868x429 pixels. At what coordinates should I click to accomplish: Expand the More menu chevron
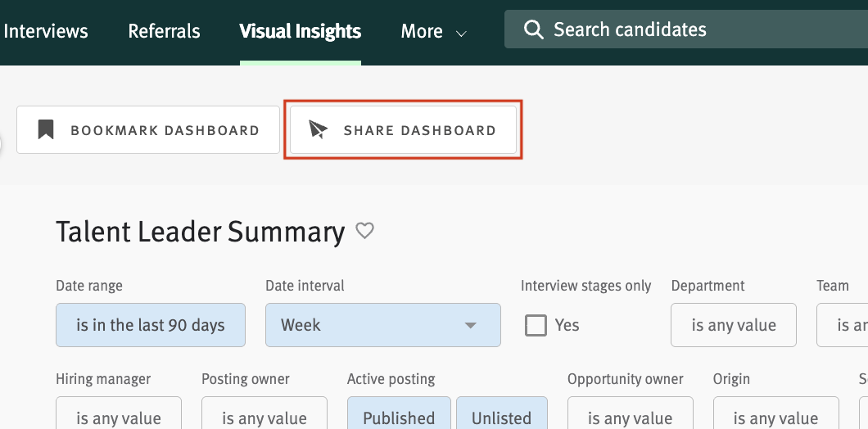click(461, 34)
